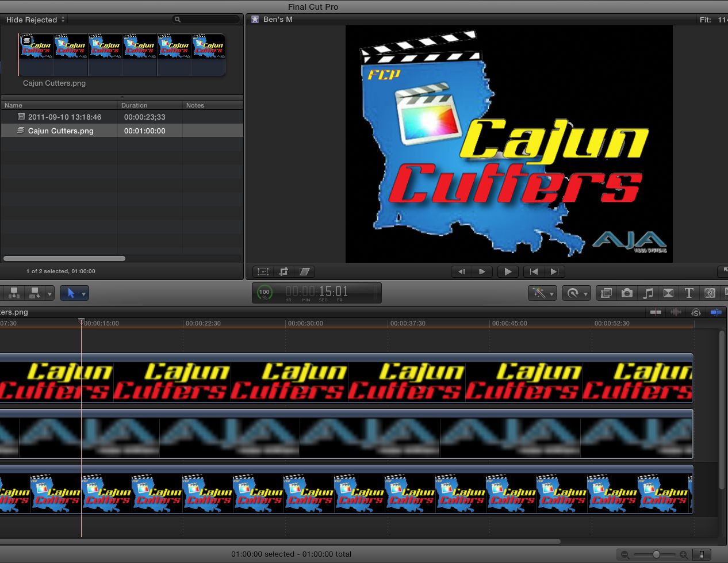Viewport: 728px width, 563px height.
Task: Switch to the Ben's M project tab
Action: click(275, 19)
